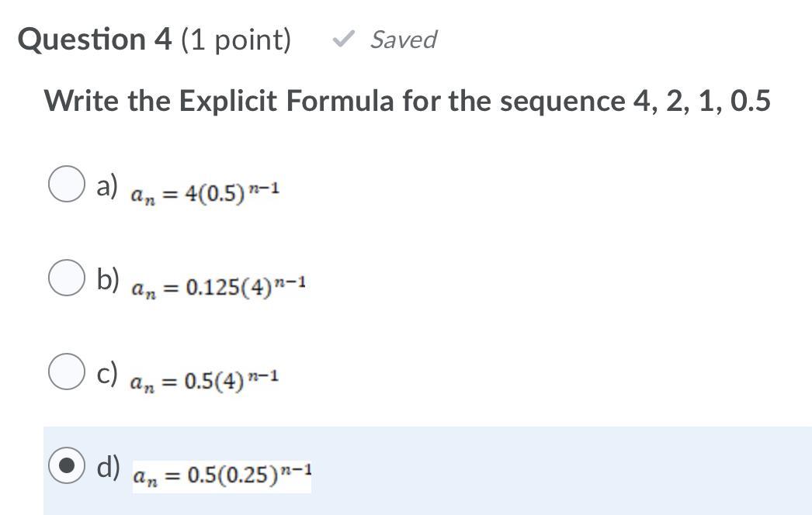Click the a) option letter label
The image size is (812, 515).
pyautogui.click(x=107, y=186)
